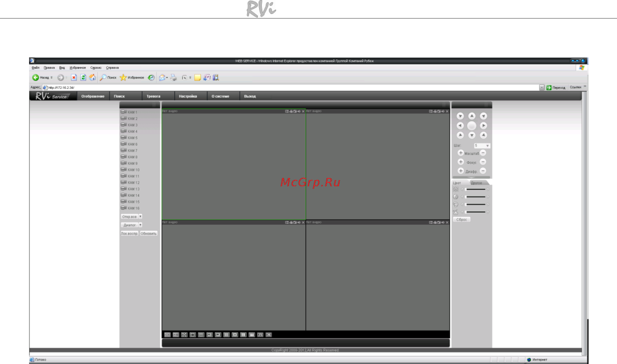Close iris with the minus next to Диафр.
Screen dimensions: 617x364
(x=483, y=171)
